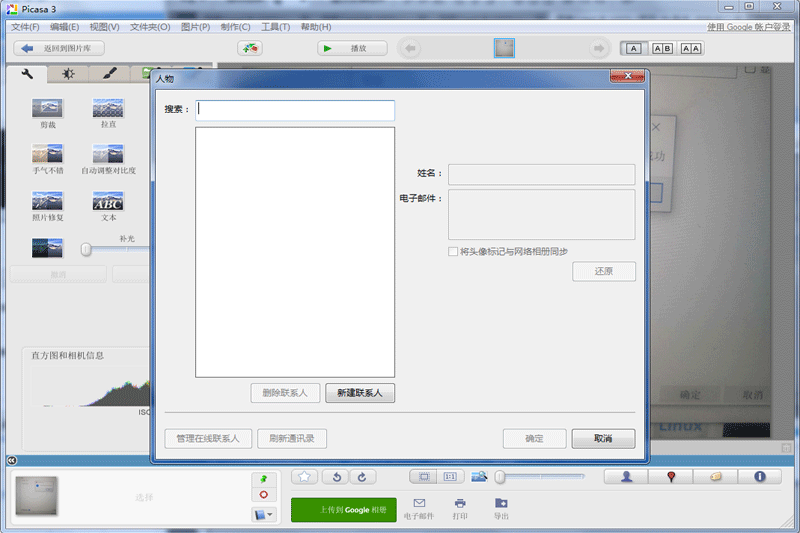
Task: Click the Crop (剪裁) tool icon
Action: (x=47, y=108)
